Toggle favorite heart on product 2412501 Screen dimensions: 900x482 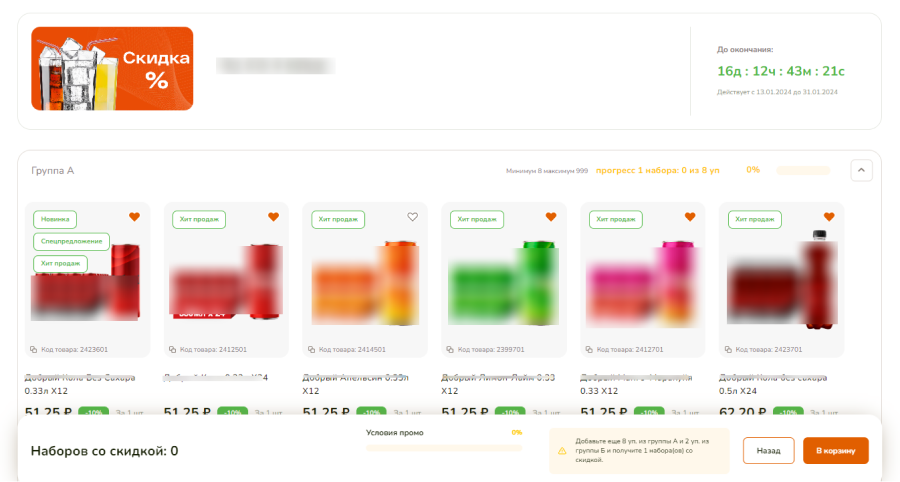273,217
